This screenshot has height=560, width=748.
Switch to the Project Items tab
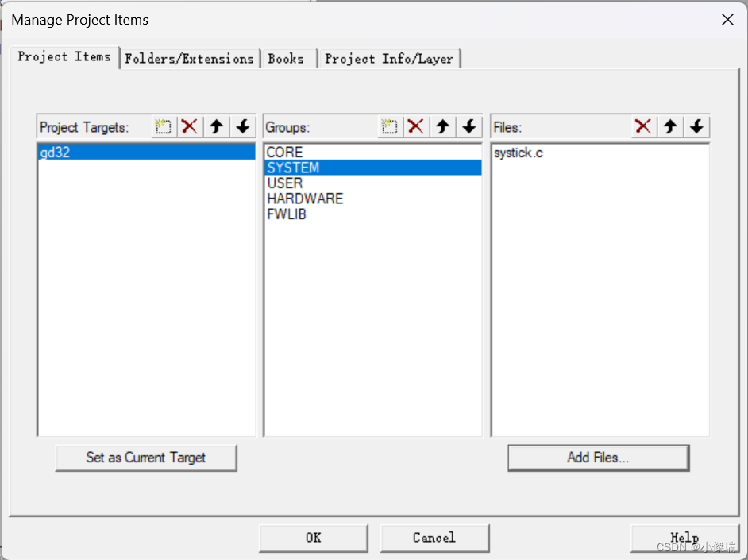click(x=64, y=56)
